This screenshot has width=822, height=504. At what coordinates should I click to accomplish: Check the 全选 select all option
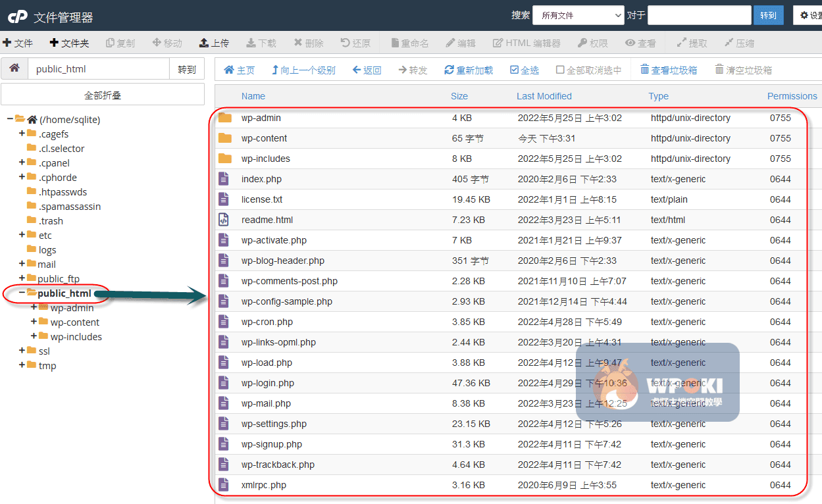(x=525, y=70)
